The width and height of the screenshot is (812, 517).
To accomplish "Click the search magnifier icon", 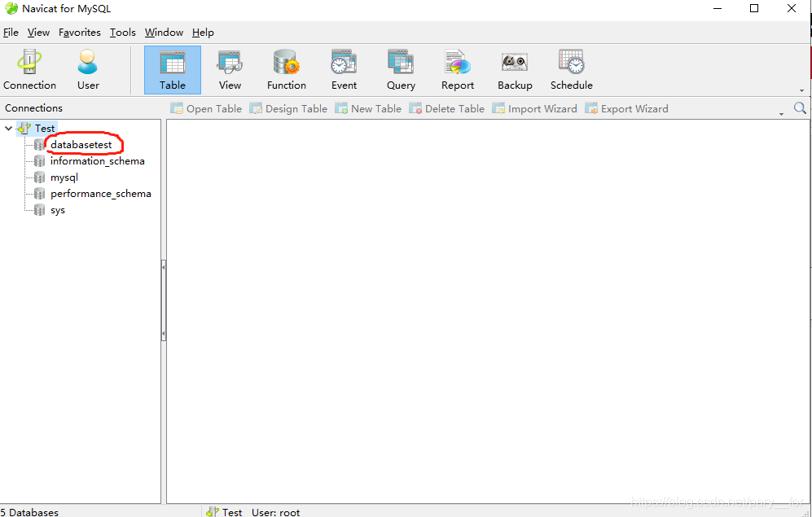I will tap(800, 108).
